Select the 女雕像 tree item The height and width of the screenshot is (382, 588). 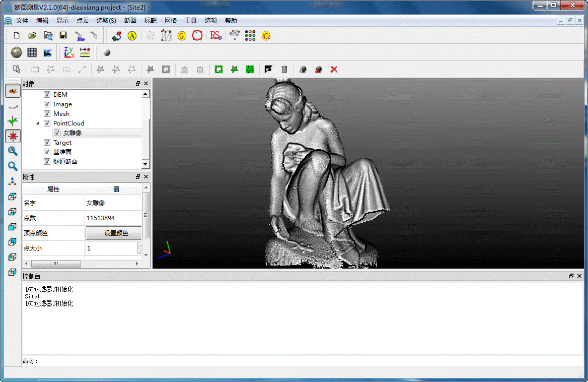pyautogui.click(x=72, y=133)
